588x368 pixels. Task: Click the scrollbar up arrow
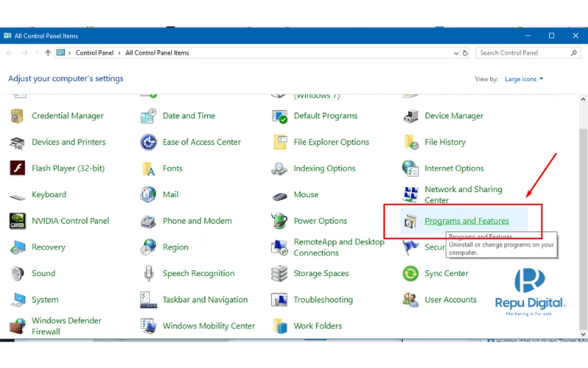[583, 99]
